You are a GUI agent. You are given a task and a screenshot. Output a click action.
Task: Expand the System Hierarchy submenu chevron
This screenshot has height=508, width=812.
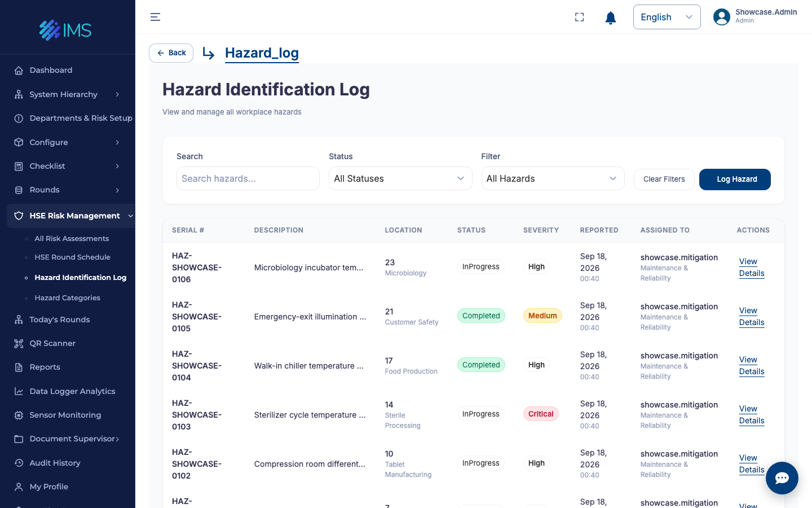pyautogui.click(x=117, y=94)
